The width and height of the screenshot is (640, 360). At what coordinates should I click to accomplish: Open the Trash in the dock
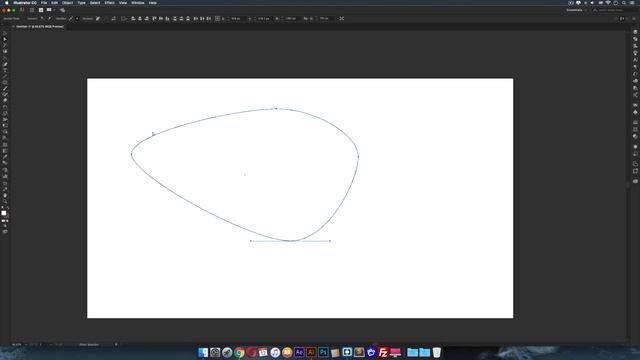click(x=437, y=352)
